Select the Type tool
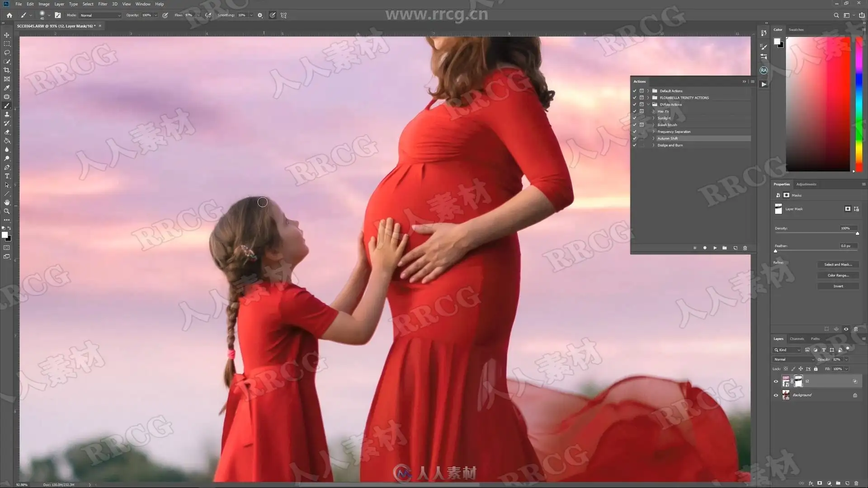 coord(7,176)
